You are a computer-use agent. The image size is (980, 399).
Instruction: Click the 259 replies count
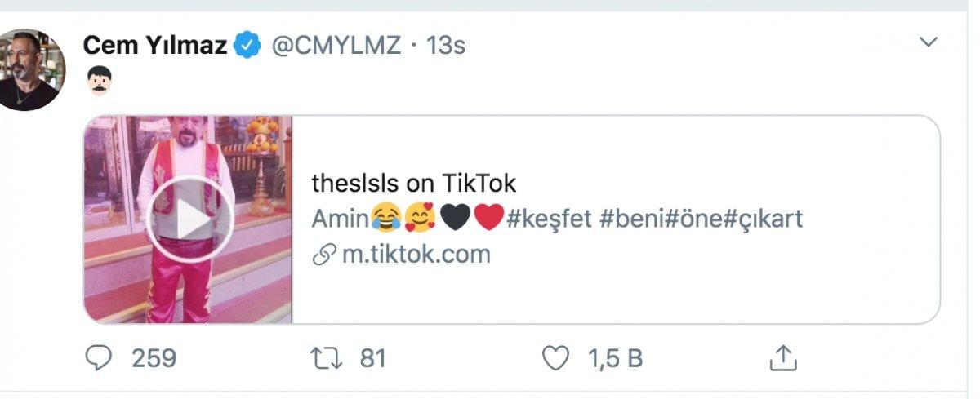tap(154, 357)
